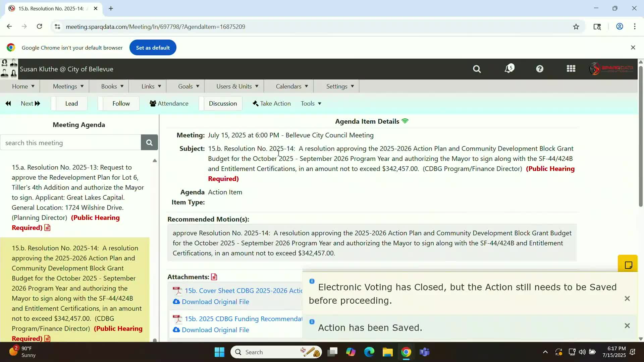The height and width of the screenshot is (362, 644).
Task: Click the search this meeting field
Action: pos(70,143)
